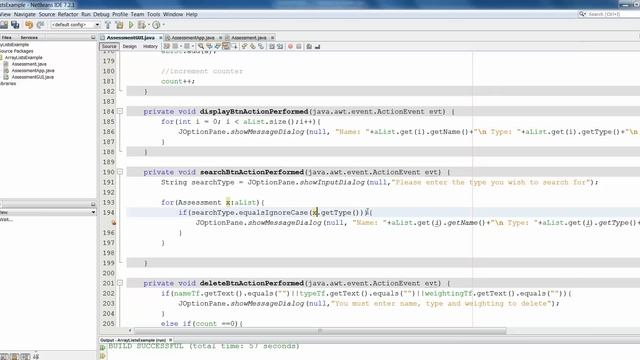
Task: Collapse deleteBtnActionPerformed method fold
Action: pyautogui.click(x=120, y=282)
